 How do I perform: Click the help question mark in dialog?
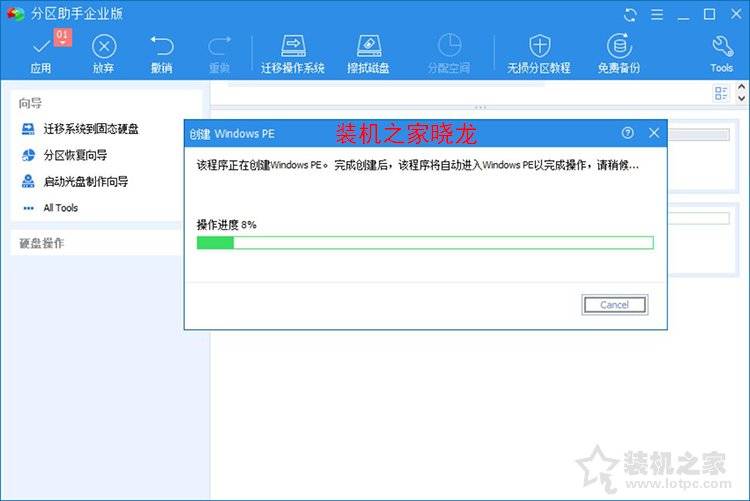pyautogui.click(x=628, y=133)
